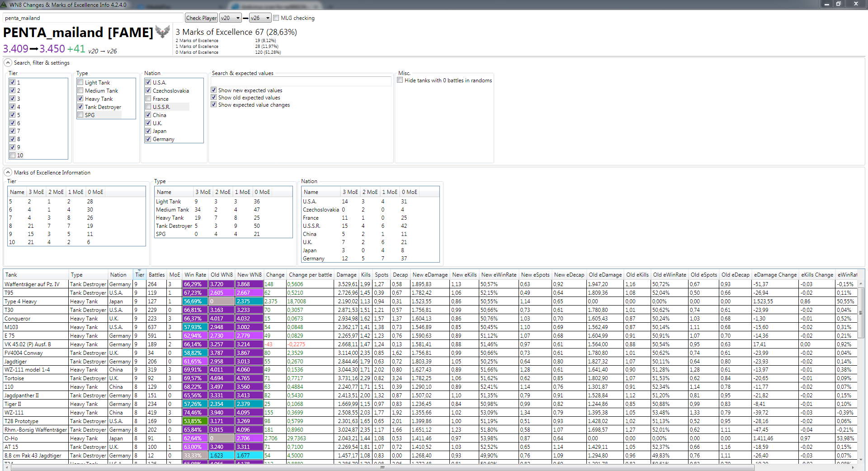Click the vertical scrollbar of the table
This screenshot has height=471, width=868.
coord(861,312)
